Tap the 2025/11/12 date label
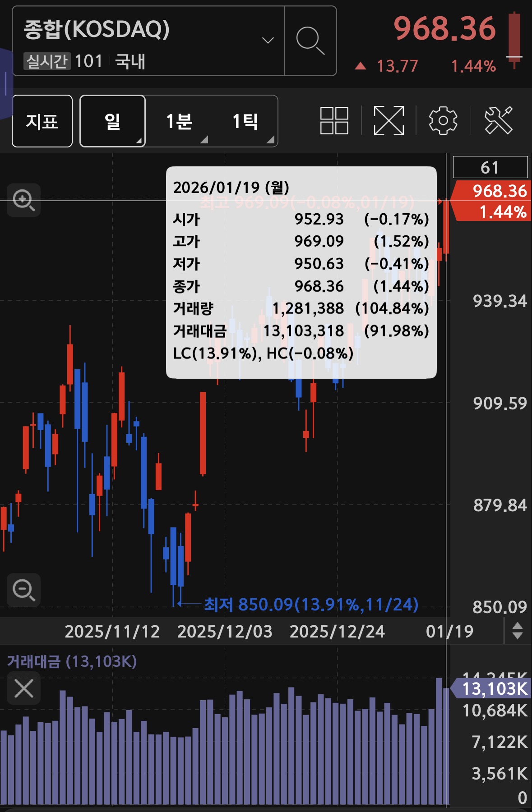The width and height of the screenshot is (532, 812). tap(112, 631)
